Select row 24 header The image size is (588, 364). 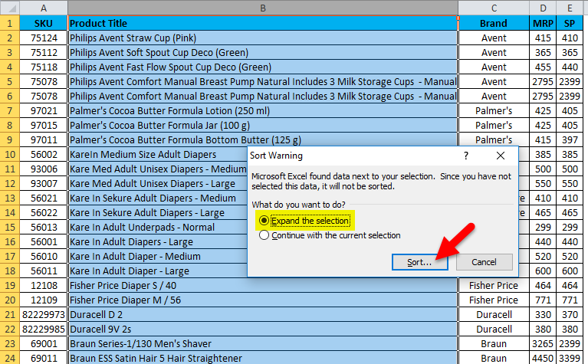(x=9, y=358)
